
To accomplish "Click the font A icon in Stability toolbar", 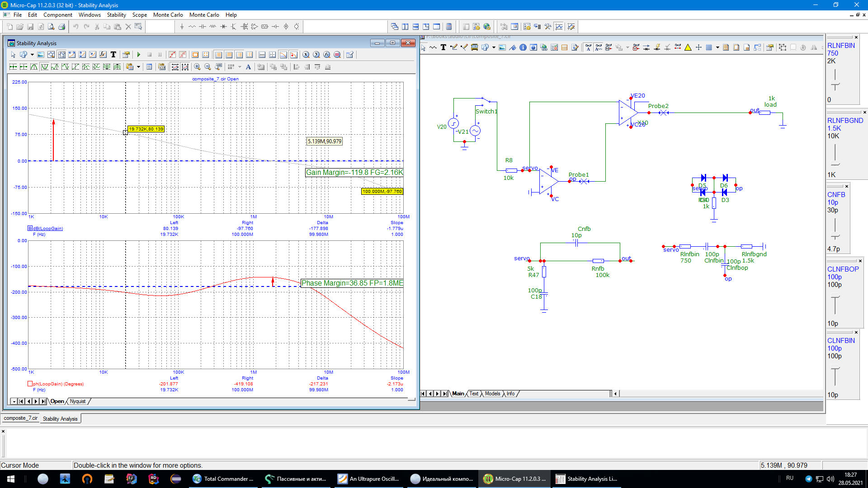I will (248, 67).
